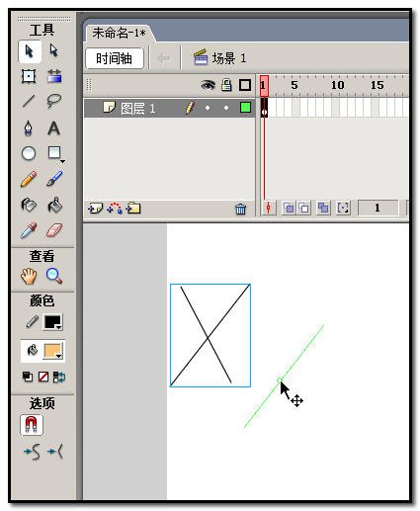Click frame 1 keyframe in timeline
The height and width of the screenshot is (511, 420).
click(264, 108)
